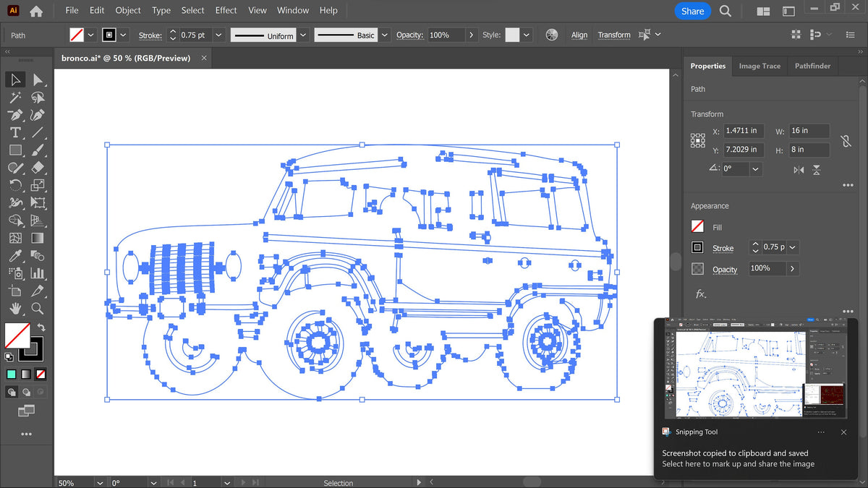Screen dimensions: 868x488
Task: Select the Direct Selection tool
Action: (x=38, y=80)
